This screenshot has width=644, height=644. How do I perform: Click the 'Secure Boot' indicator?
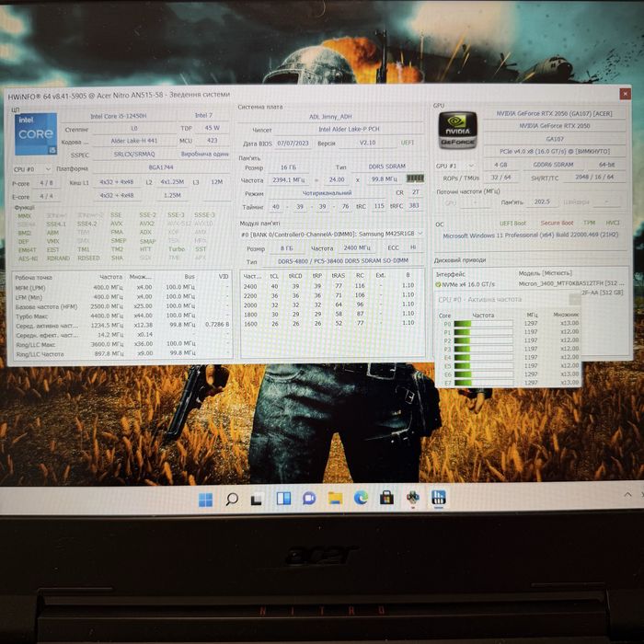(557, 223)
